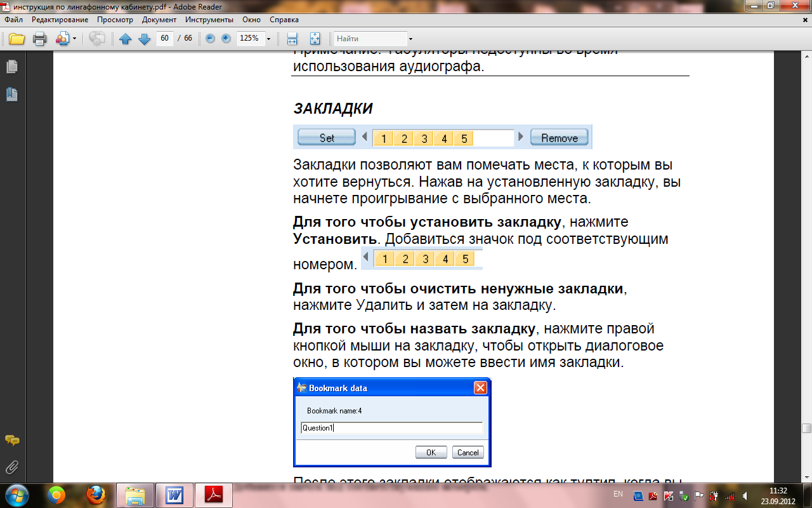Open the Kaspersky tray icon

[x=669, y=495]
